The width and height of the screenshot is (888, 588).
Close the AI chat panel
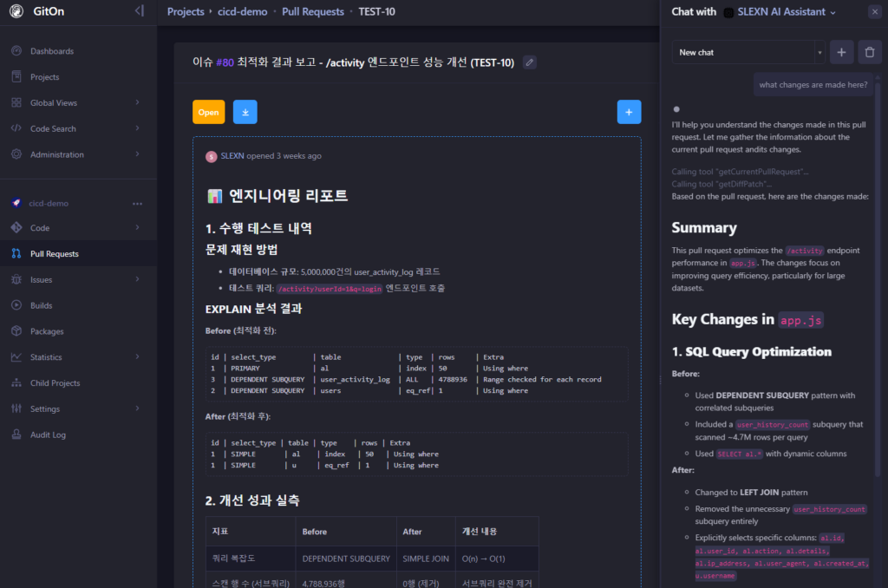[x=873, y=12]
